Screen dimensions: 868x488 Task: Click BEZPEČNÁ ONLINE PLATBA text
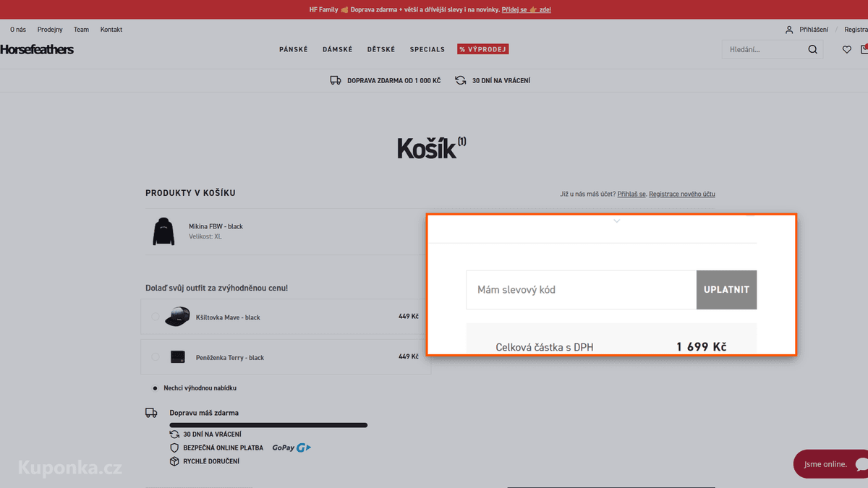(x=224, y=448)
